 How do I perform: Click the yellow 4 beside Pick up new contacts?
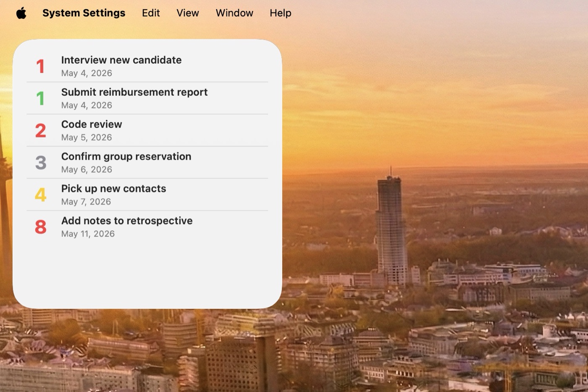(40, 195)
